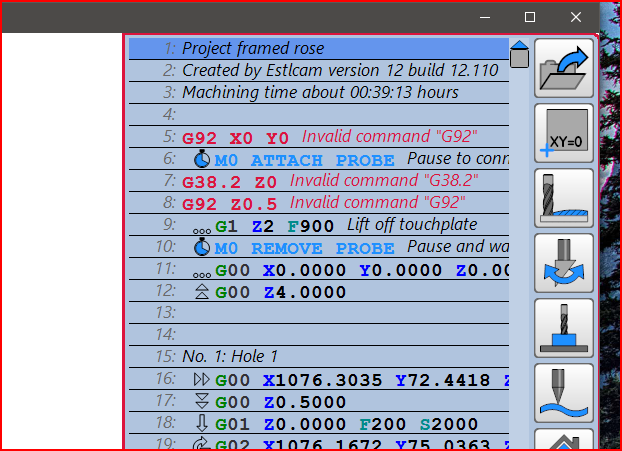
Task: Click the tool on blue block icon
Action: [564, 328]
